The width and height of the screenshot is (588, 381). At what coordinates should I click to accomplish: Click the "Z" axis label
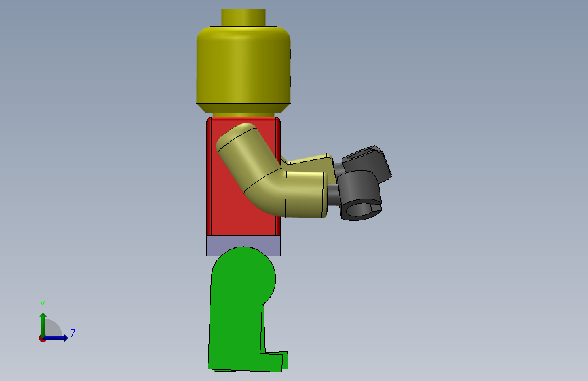[73, 334]
